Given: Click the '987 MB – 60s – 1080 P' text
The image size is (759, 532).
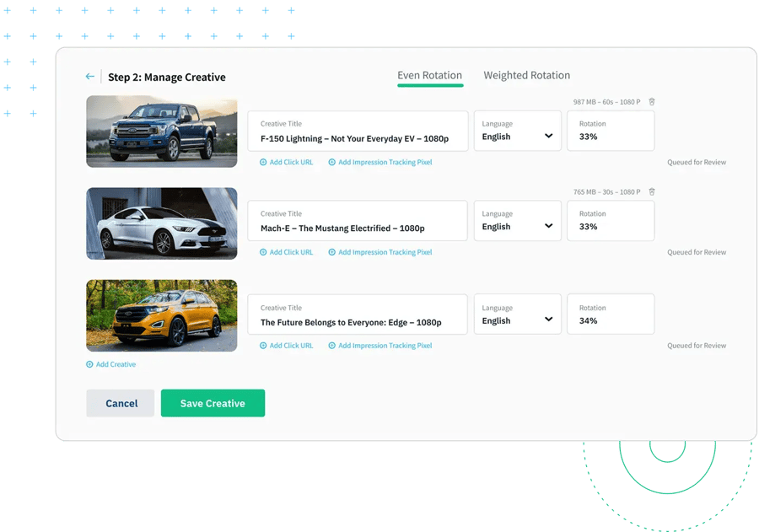Looking at the screenshot, I should tap(606, 102).
